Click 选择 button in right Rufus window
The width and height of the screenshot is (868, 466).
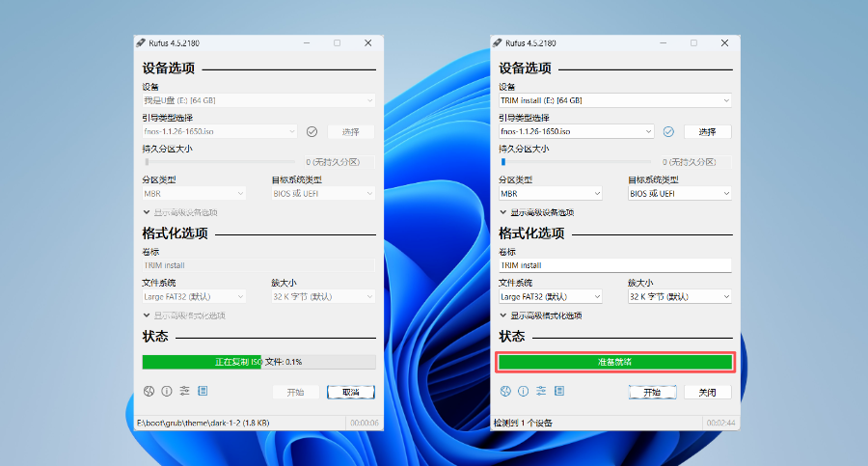coord(708,132)
